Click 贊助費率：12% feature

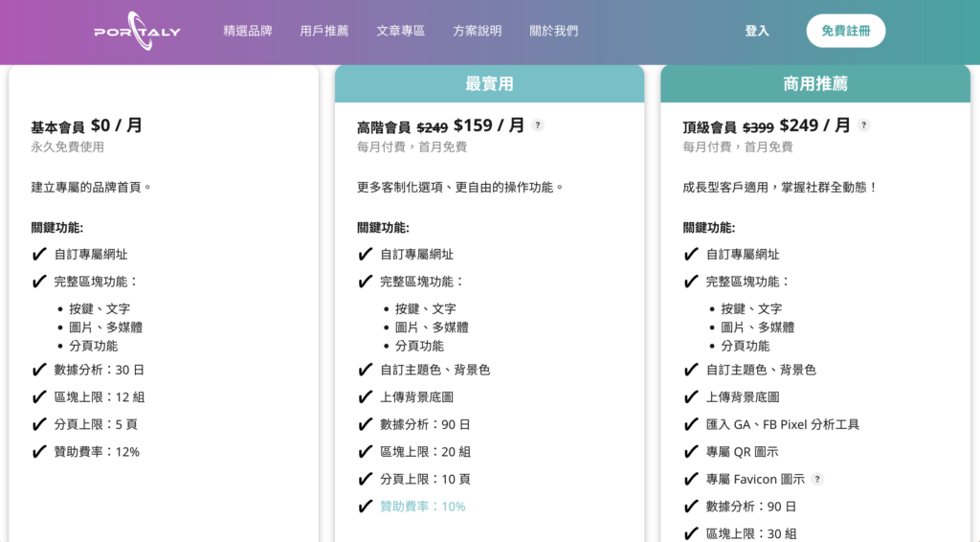pyautogui.click(x=97, y=452)
